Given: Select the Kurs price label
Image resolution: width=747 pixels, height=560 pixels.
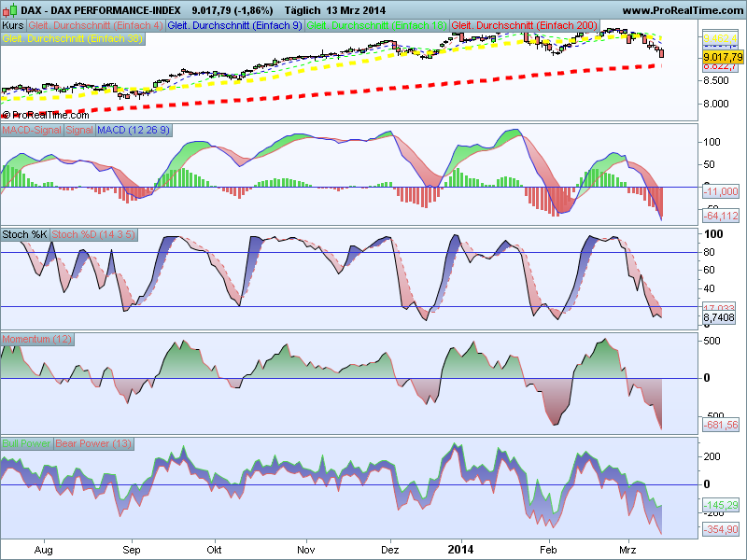Looking at the screenshot, I should pyautogui.click(x=13, y=25).
